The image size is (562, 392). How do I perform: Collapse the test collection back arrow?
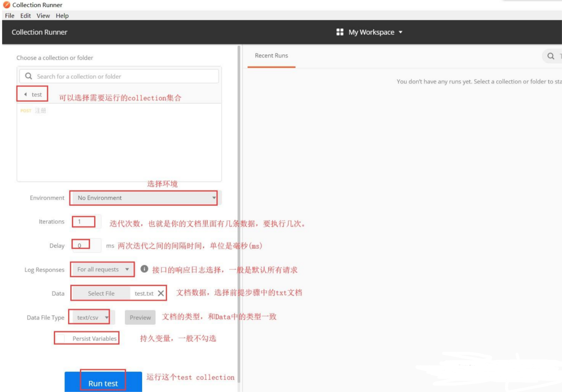pos(25,95)
